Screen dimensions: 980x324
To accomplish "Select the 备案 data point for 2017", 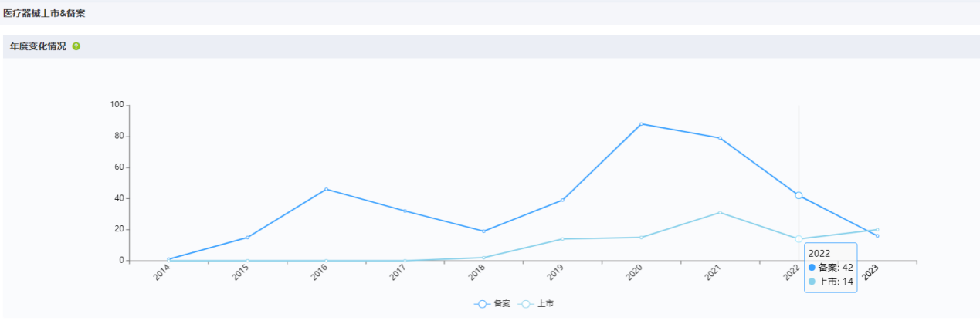I will 405,211.
